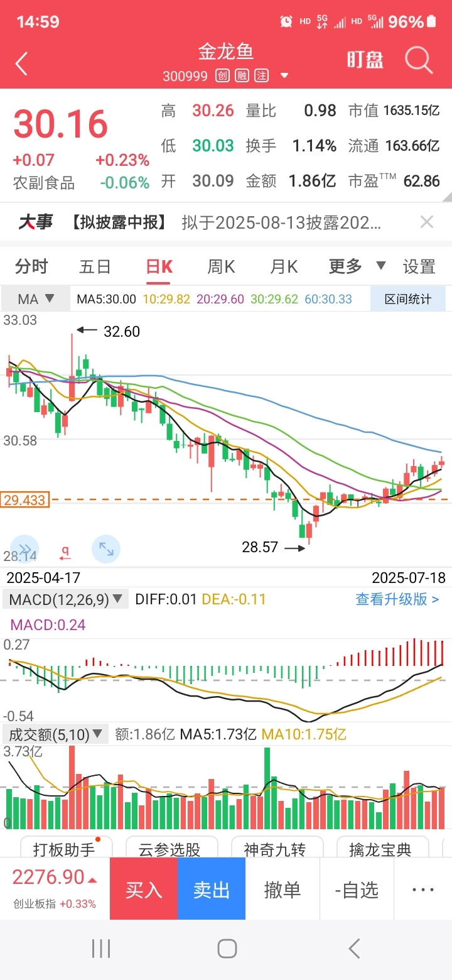Remove from watchlist via -自选

tap(357, 889)
